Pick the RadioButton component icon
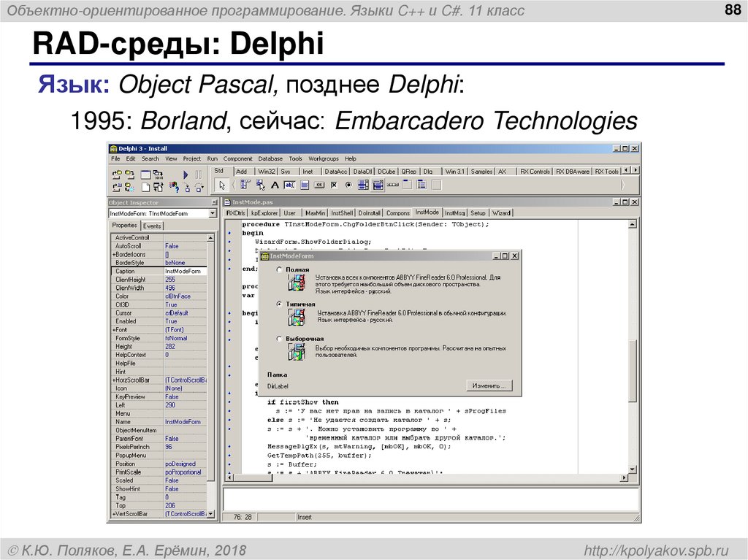Screen dimensions: 748x560 pos(348,185)
